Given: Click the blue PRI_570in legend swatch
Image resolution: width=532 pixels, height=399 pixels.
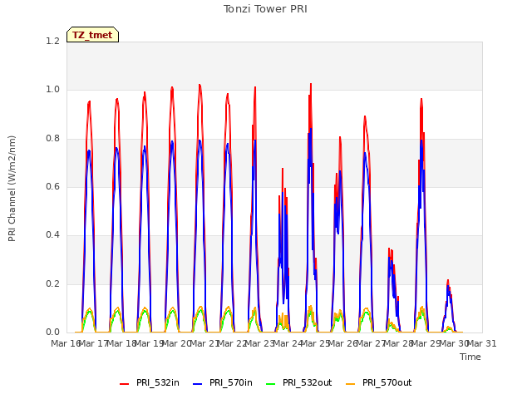Looking at the screenshot, I should 198,384.
